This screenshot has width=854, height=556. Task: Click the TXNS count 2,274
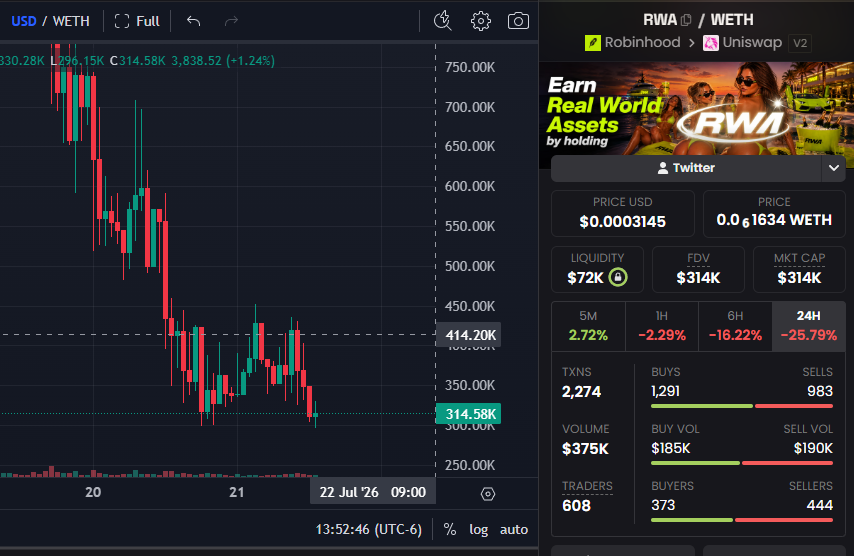click(x=581, y=392)
